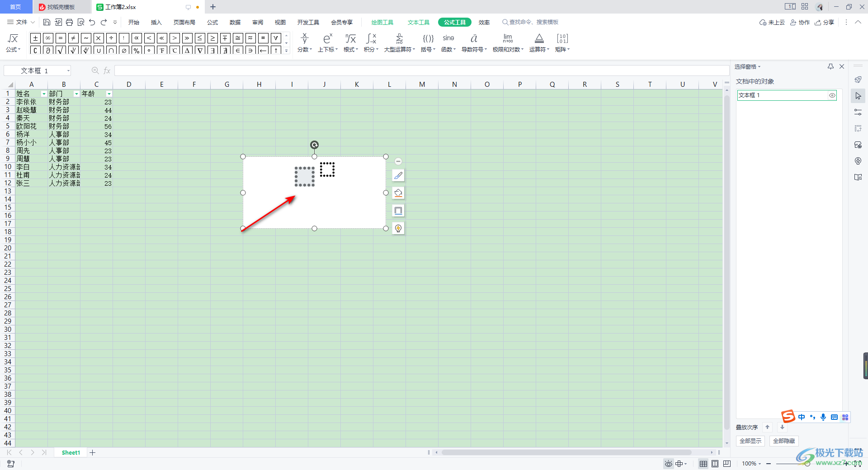The height and width of the screenshot is (470, 868).
Task: Insert the approximately-equal (≈) symbol
Action: pos(250,38)
